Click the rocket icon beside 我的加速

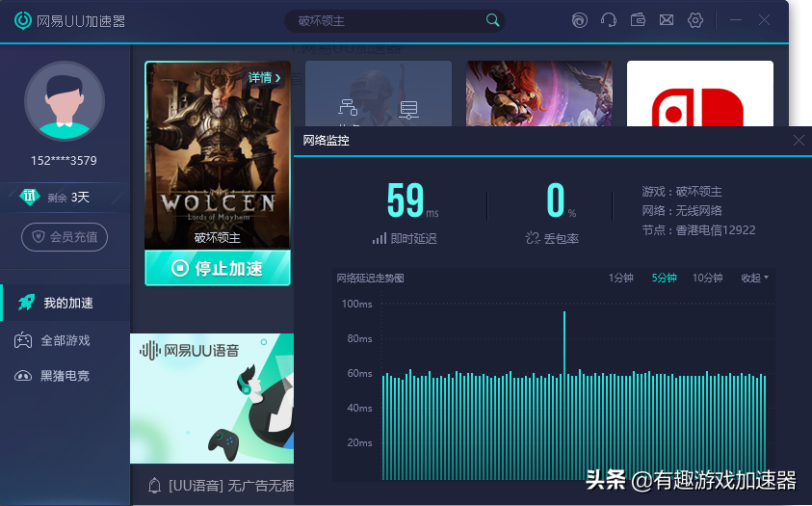(26, 303)
